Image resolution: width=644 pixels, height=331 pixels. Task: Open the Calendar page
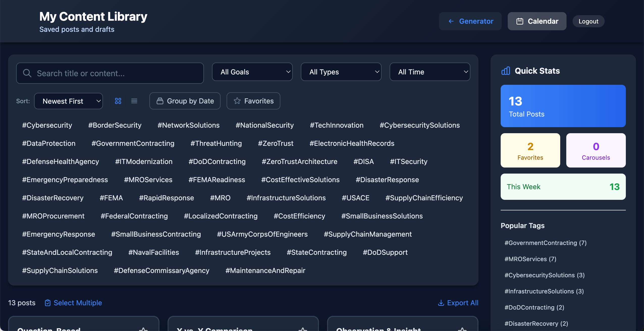point(537,21)
